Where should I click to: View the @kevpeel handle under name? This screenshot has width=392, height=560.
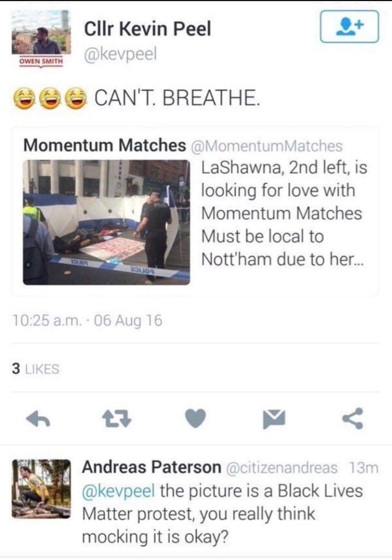tap(120, 54)
